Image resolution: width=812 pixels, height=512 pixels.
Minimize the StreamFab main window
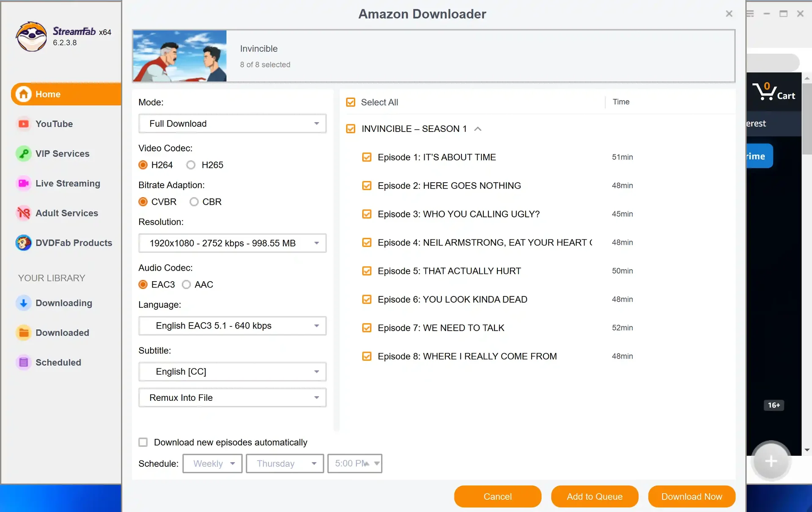click(x=767, y=14)
